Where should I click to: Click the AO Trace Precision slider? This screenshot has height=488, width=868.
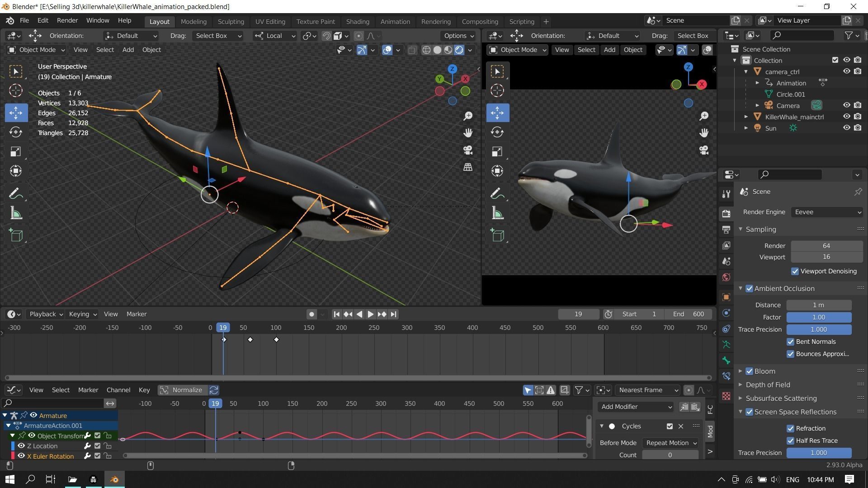[x=819, y=330]
